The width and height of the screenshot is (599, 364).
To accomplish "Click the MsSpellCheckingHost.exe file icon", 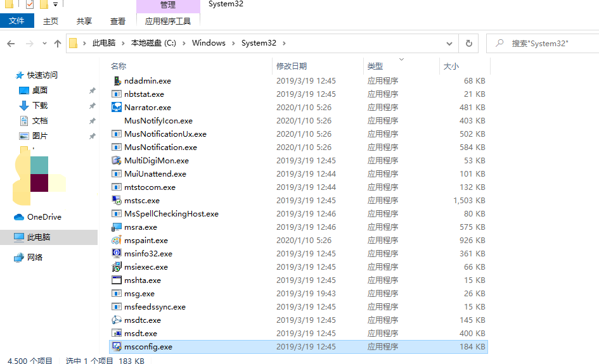I will pyautogui.click(x=117, y=214).
